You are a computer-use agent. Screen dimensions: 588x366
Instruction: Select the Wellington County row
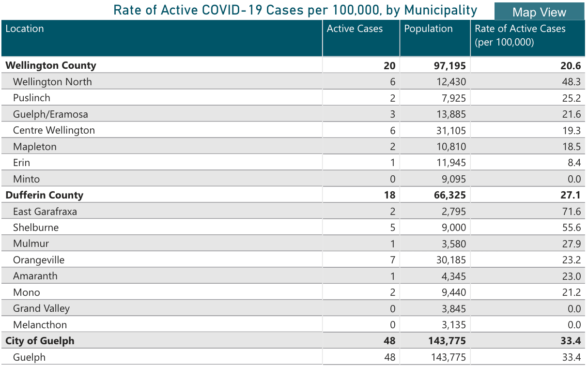pos(51,65)
